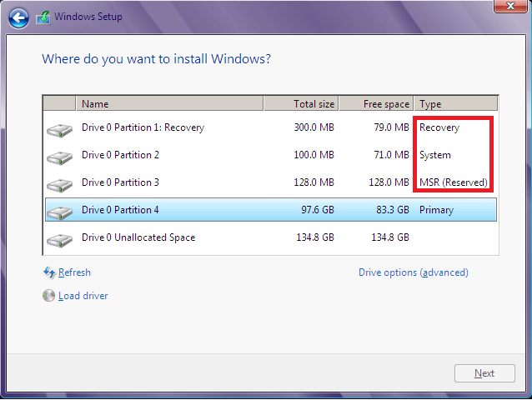Click drive icon of Unallocated Space row

coord(60,240)
